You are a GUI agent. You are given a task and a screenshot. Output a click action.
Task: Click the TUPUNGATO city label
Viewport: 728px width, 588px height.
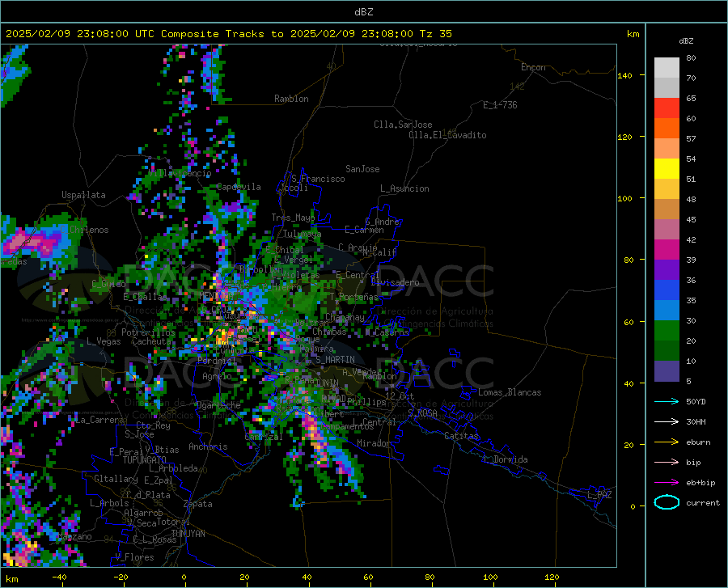pyautogui.click(x=145, y=460)
